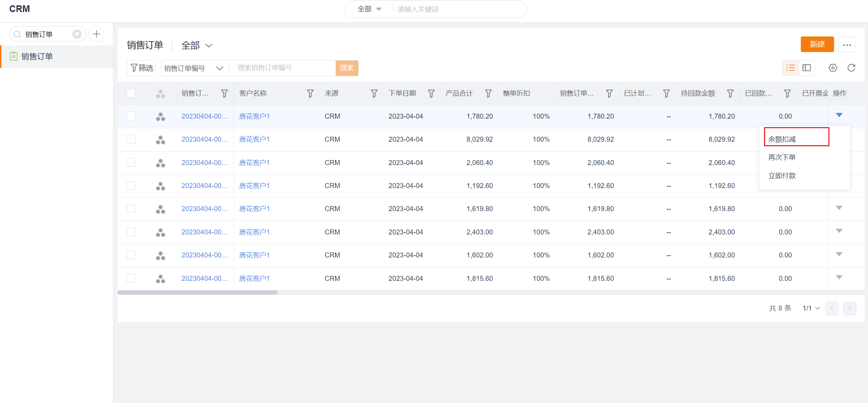Open order link in the 2,403.00 row
The width and height of the screenshot is (868, 403).
click(x=204, y=232)
